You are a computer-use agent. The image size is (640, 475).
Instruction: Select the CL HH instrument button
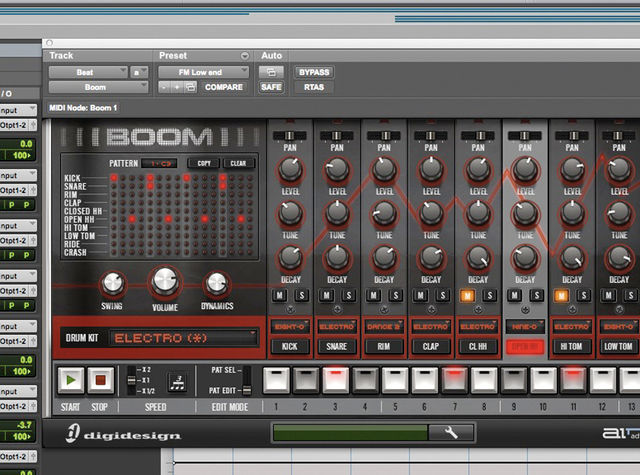tap(478, 346)
